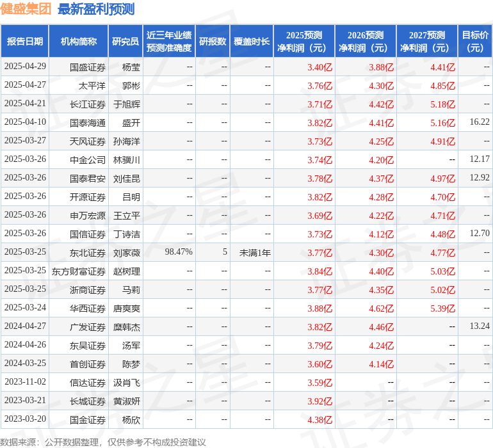Click target price 12.92
The height and width of the screenshot is (448, 493).
(x=480, y=178)
